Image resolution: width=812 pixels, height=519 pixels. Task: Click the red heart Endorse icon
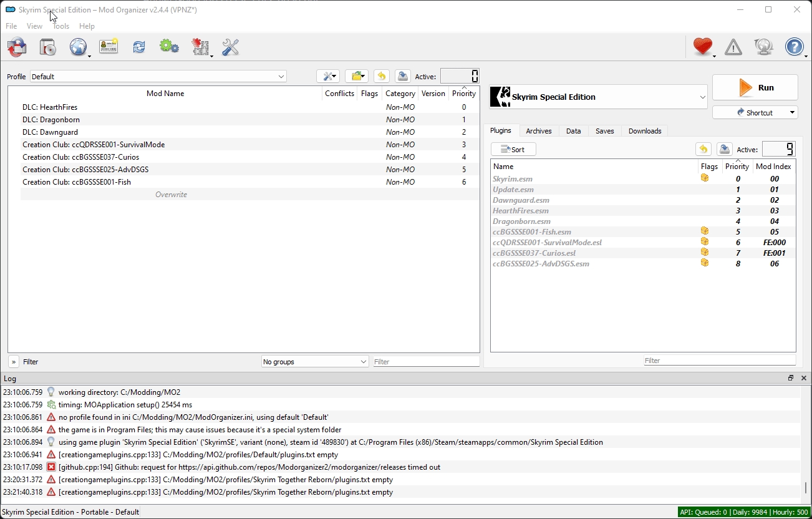tap(702, 47)
